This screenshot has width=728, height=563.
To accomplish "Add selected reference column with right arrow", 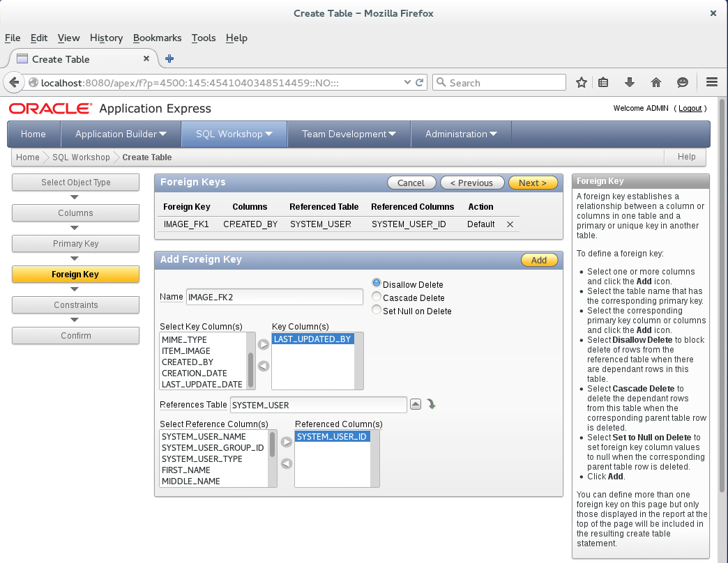I will pos(287,442).
